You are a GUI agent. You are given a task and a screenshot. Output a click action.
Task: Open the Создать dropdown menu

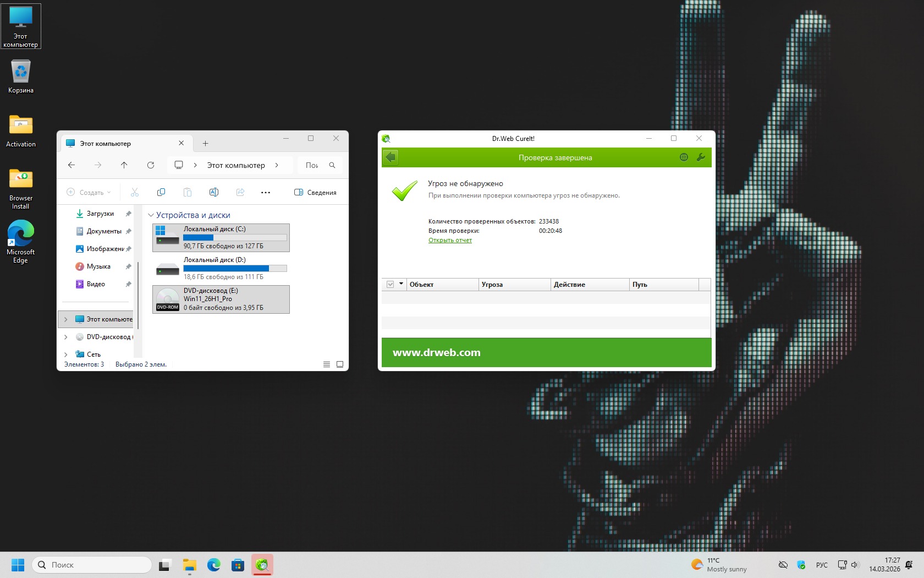(89, 192)
